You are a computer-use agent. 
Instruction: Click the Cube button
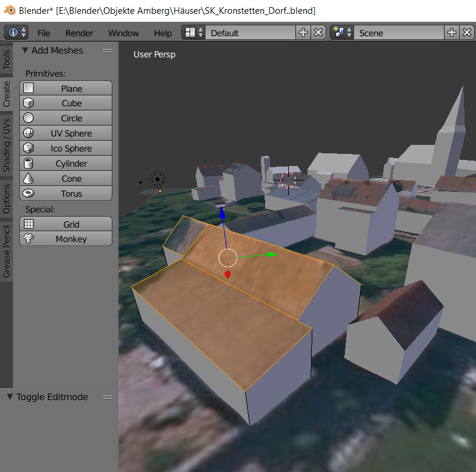(x=71, y=103)
